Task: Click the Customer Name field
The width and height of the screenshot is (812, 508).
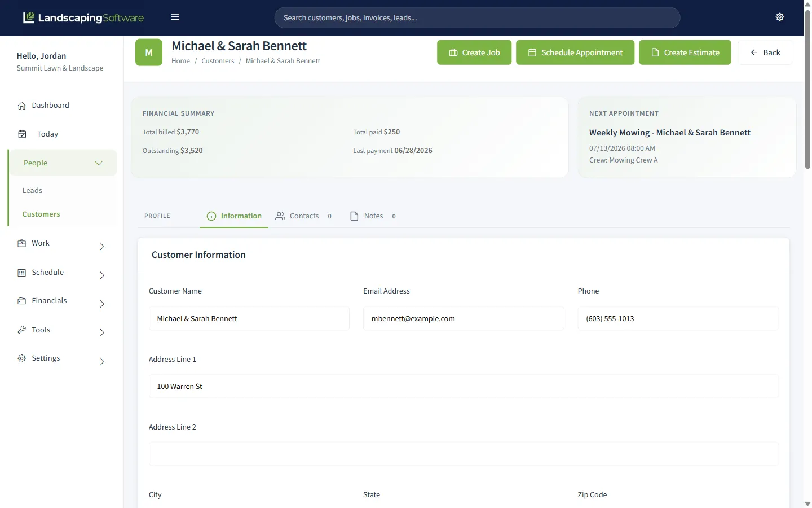Action: pyautogui.click(x=249, y=319)
